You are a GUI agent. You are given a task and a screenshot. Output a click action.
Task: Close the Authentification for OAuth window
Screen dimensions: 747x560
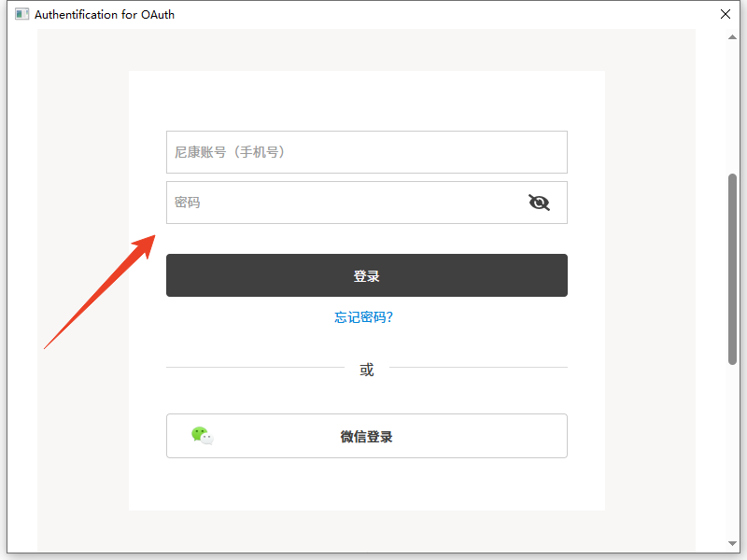click(x=726, y=14)
